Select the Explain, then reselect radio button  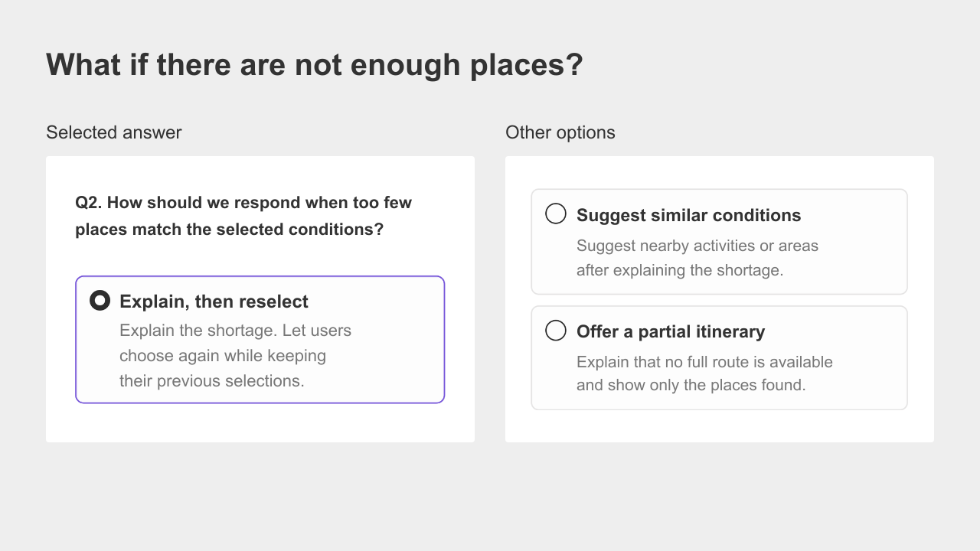coord(100,301)
